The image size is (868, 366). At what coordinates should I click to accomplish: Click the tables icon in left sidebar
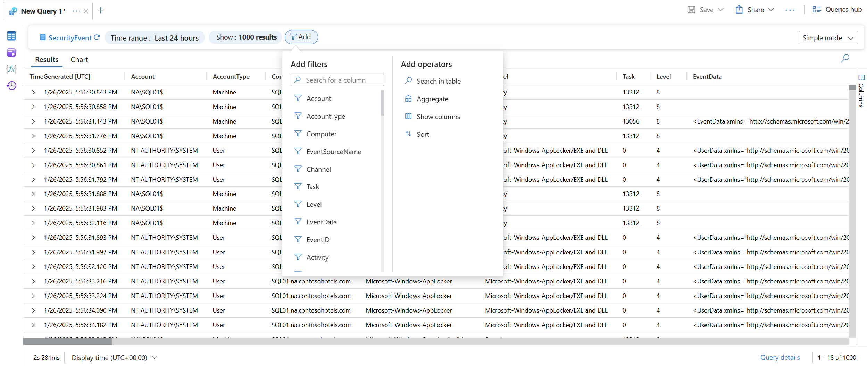pyautogui.click(x=11, y=36)
